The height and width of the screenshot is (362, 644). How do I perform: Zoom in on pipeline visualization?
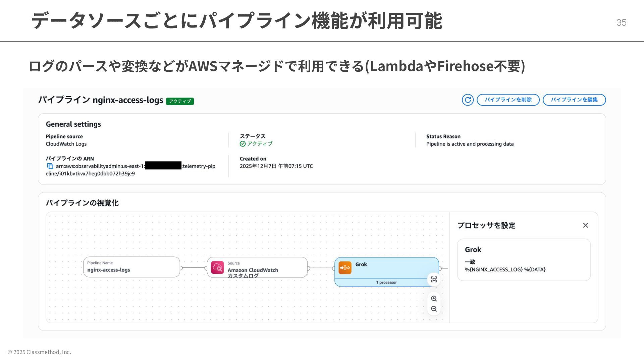[x=434, y=299]
